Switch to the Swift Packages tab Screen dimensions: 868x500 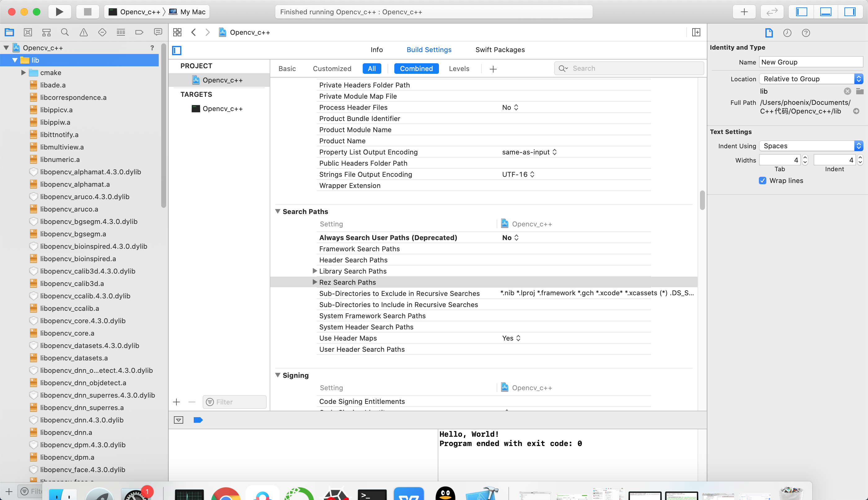[500, 50]
